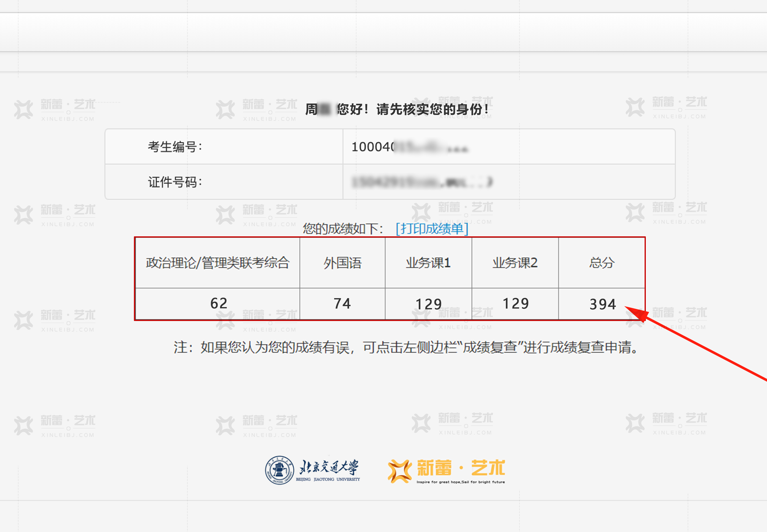767x532 pixels.
Task: Click the 您的成绩如下 label
Action: 343,229
